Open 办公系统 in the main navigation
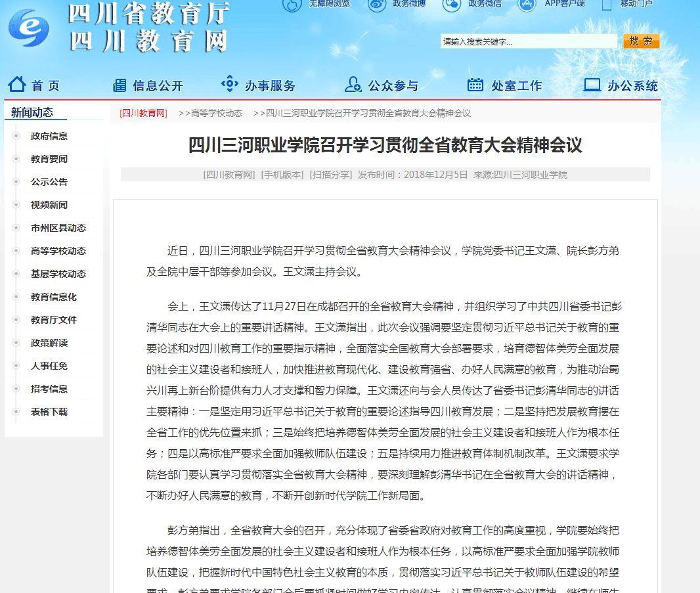The width and height of the screenshot is (700, 593). click(x=632, y=86)
